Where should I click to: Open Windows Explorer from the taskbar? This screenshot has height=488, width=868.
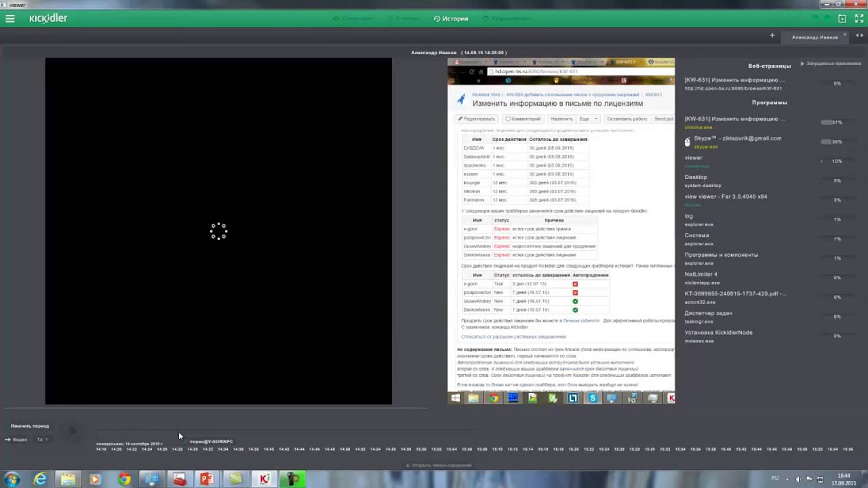pyautogui.click(x=68, y=479)
